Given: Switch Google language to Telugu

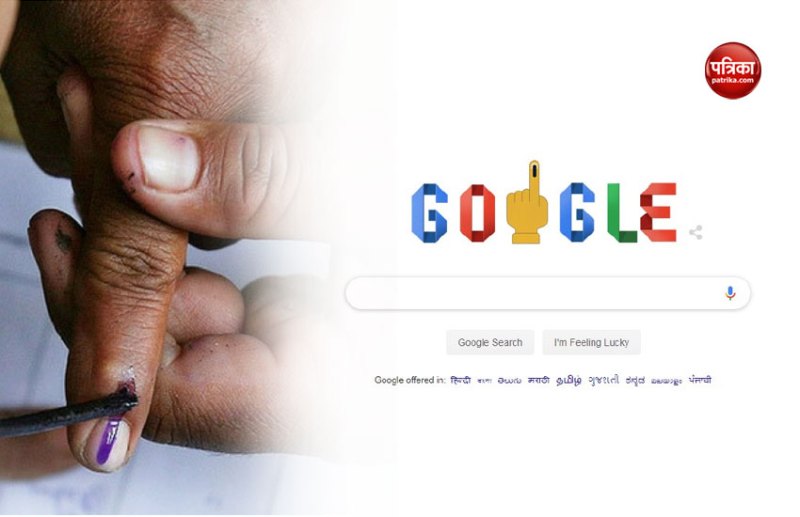Looking at the screenshot, I should click(509, 381).
